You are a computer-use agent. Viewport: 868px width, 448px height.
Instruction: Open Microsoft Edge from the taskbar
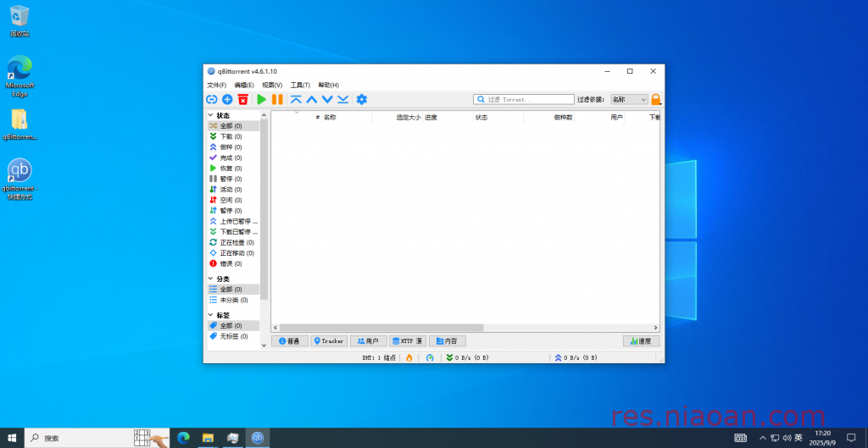click(183, 438)
